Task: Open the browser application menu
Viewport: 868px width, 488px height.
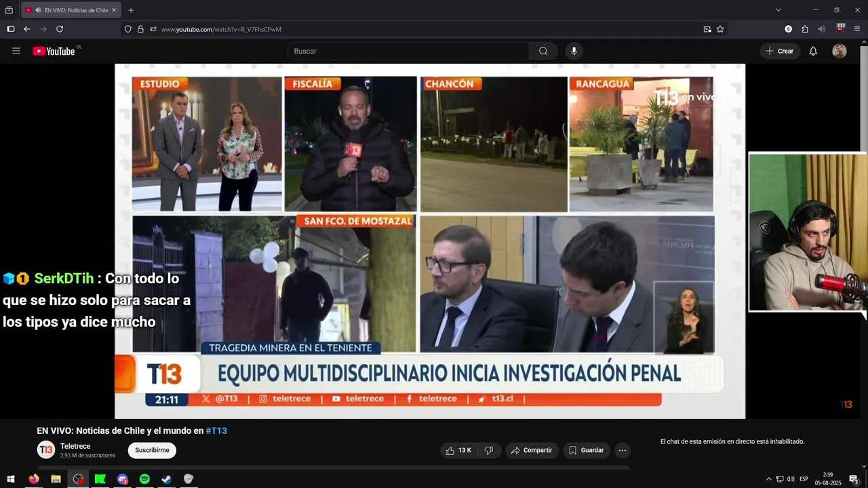Action: 857,29
